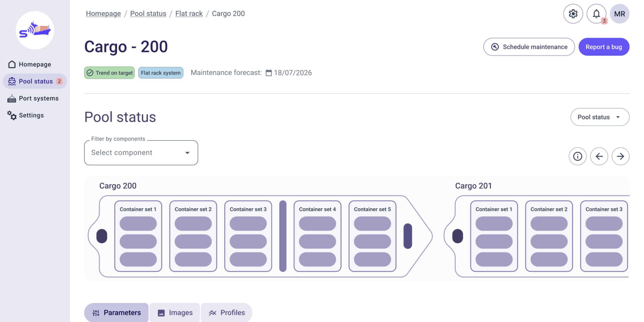
Task: Click the MR user avatar
Action: (x=619, y=14)
